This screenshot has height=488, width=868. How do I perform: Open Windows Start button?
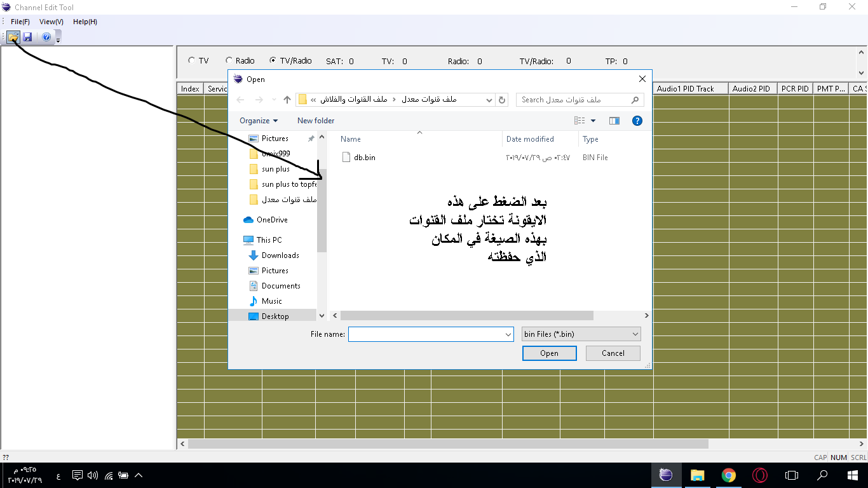pos(853,475)
